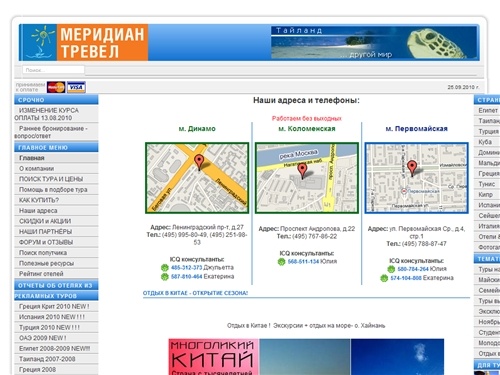This screenshot has height=375, width=500.
Task: Open Греция 2008 report link
Action: (x=56, y=369)
